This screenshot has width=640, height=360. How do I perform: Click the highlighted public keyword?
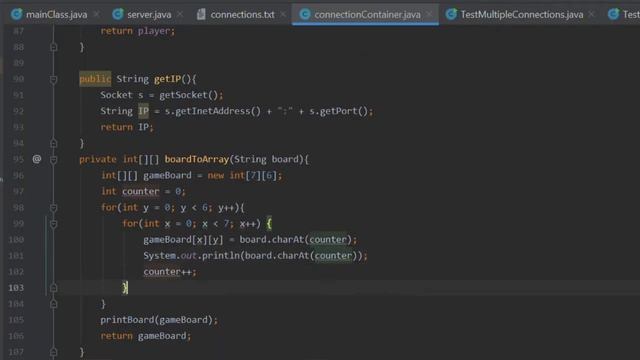[x=95, y=79]
